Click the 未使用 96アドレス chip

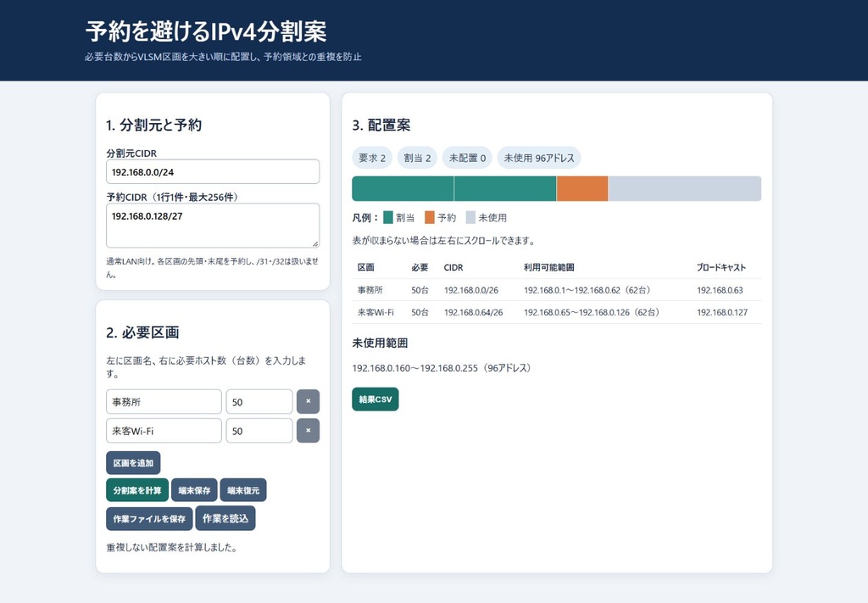[x=538, y=158]
